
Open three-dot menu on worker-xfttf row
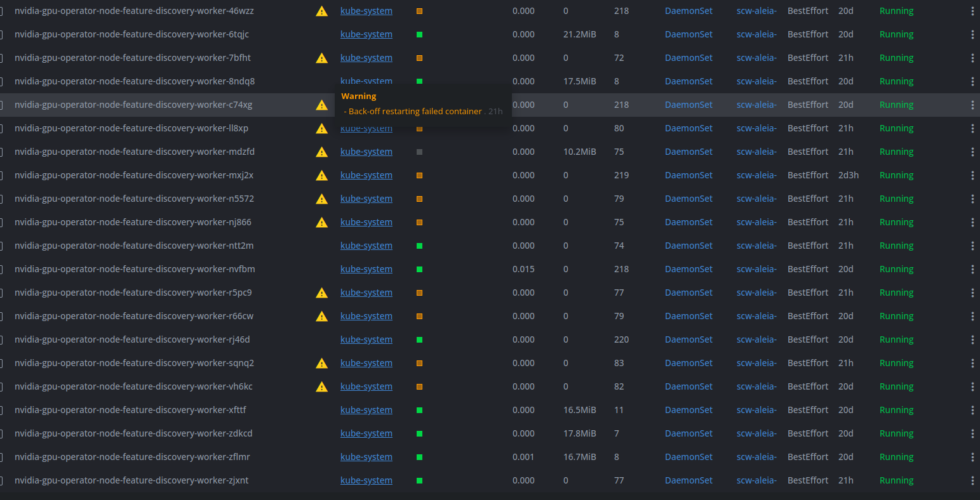972,410
